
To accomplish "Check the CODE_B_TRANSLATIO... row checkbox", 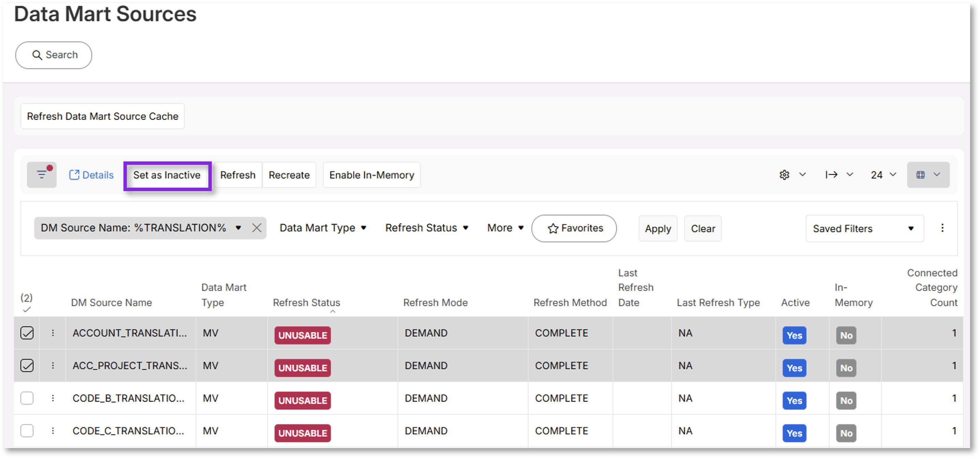I will [x=27, y=398].
